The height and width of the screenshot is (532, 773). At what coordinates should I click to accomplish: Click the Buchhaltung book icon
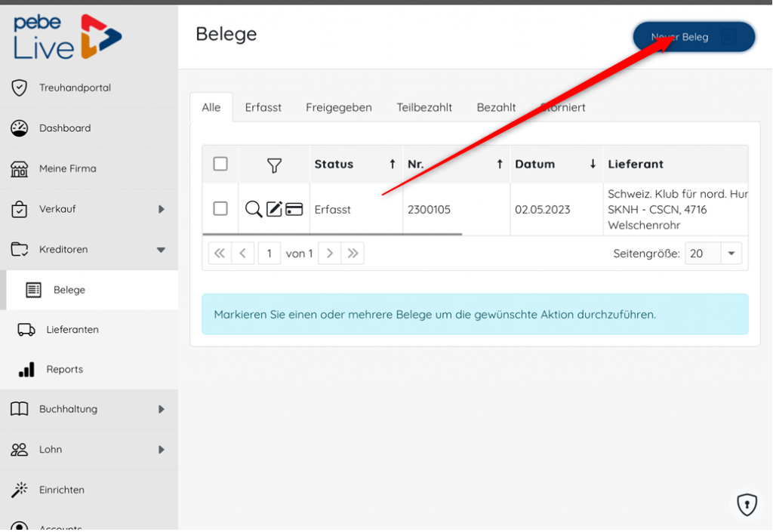coord(19,409)
